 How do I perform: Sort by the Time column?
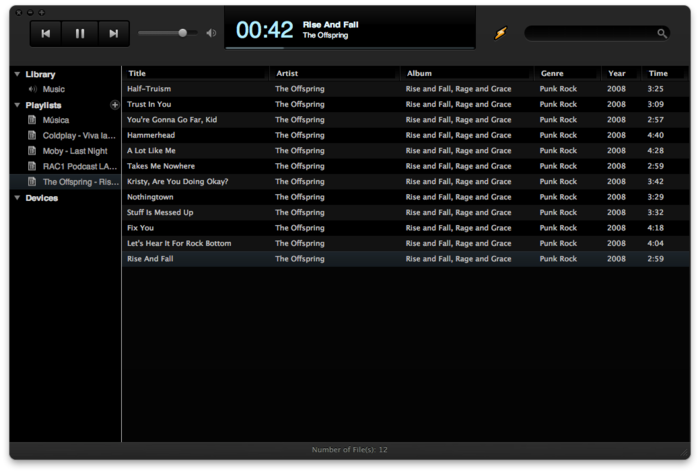664,73
